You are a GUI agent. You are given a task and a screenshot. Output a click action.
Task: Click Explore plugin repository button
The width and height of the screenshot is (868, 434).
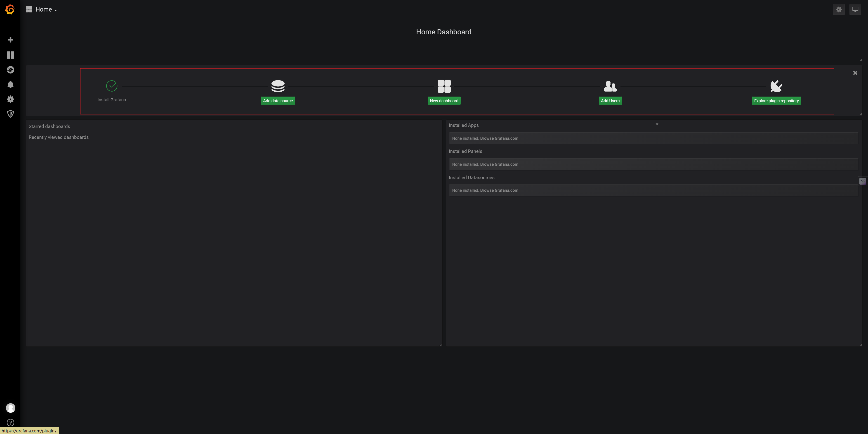coord(776,100)
